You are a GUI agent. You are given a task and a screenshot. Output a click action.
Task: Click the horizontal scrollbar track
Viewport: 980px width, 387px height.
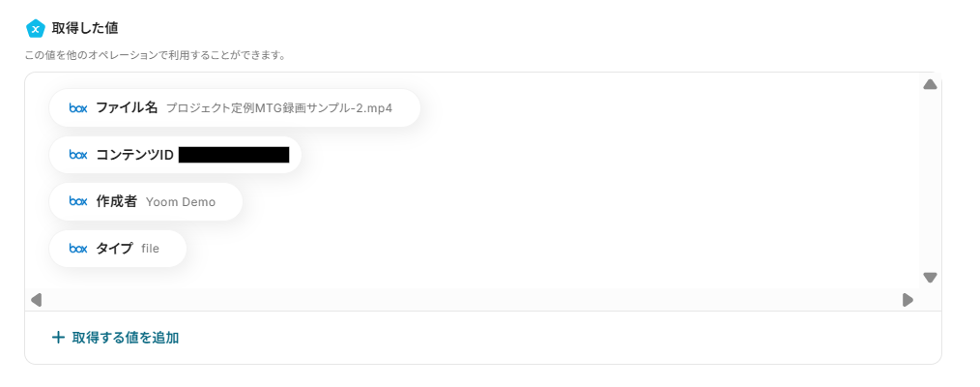coord(472,300)
